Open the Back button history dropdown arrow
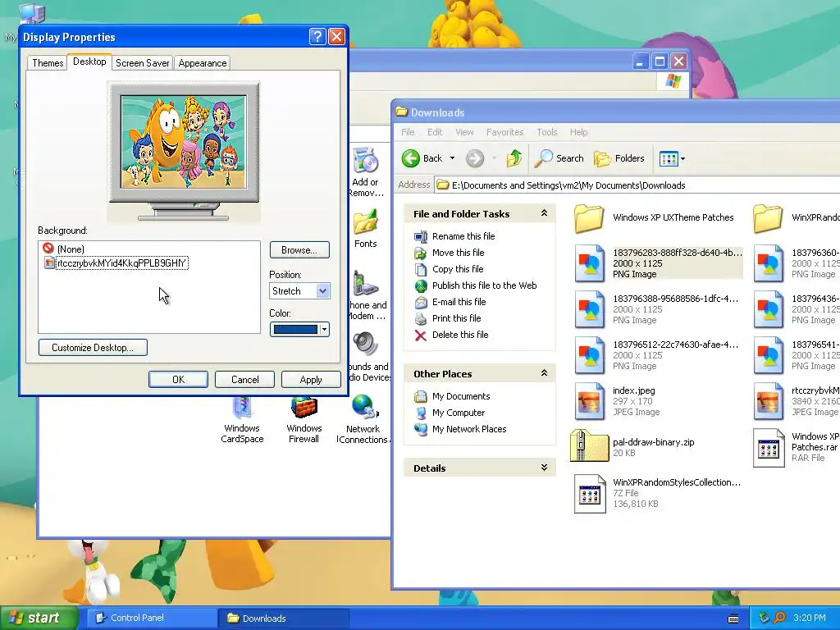The height and width of the screenshot is (630, 840). (x=452, y=158)
